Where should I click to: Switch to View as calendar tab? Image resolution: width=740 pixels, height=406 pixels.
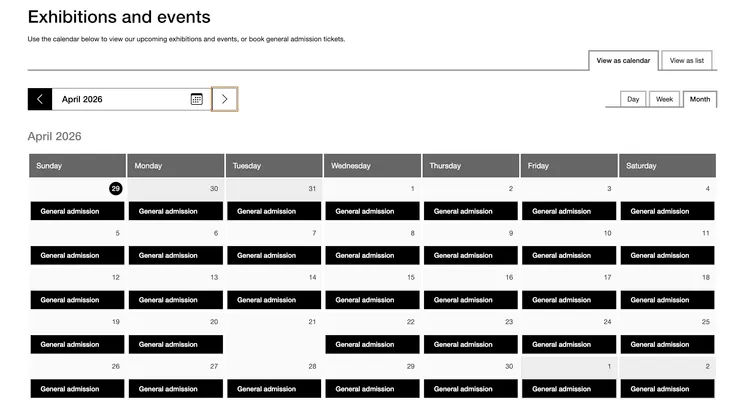pyautogui.click(x=623, y=60)
